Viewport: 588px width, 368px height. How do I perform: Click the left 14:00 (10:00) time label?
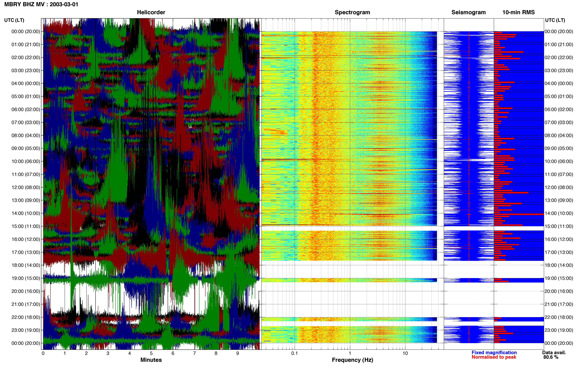click(26, 213)
